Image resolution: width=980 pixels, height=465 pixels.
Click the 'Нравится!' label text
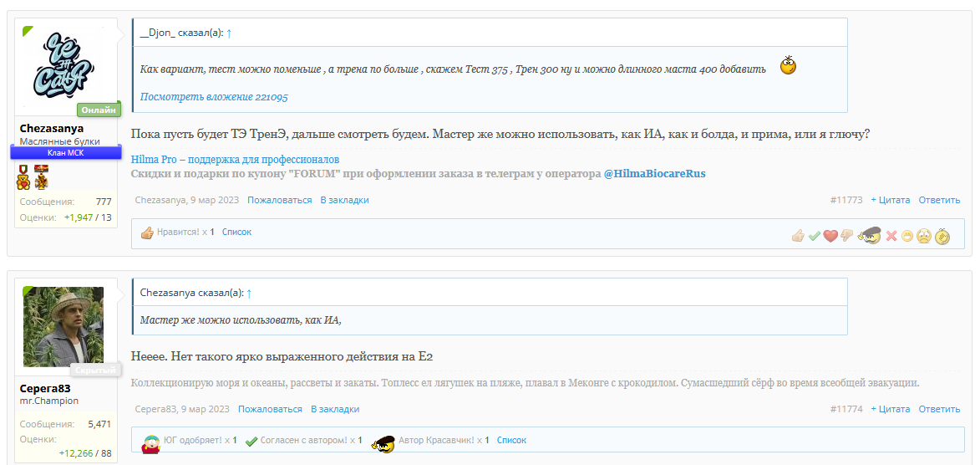(178, 232)
